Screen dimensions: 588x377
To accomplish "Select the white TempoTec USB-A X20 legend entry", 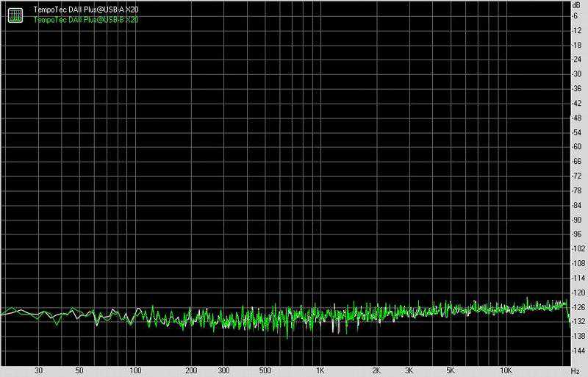I will tap(85, 10).
